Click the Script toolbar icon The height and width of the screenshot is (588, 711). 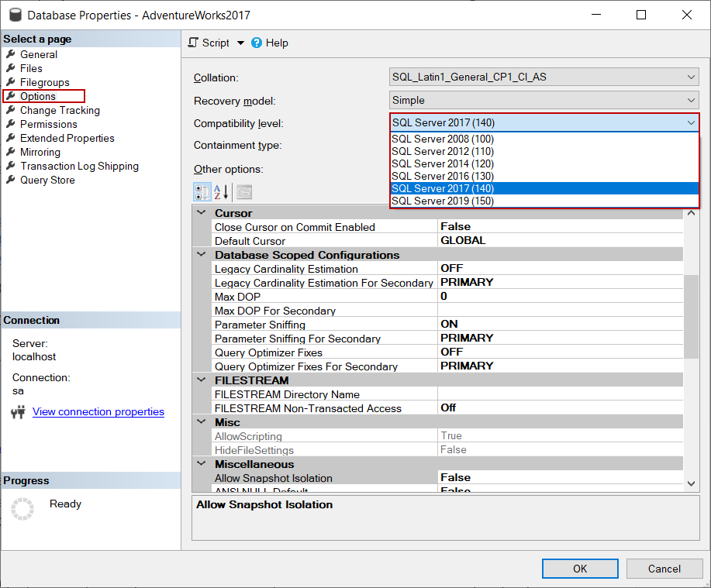click(x=194, y=43)
